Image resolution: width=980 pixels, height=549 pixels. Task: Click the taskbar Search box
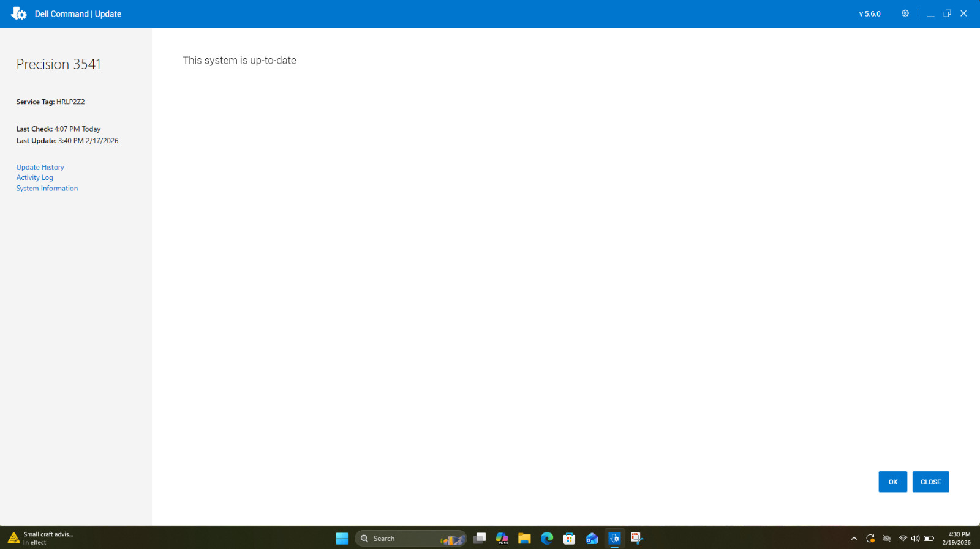[410, 539]
